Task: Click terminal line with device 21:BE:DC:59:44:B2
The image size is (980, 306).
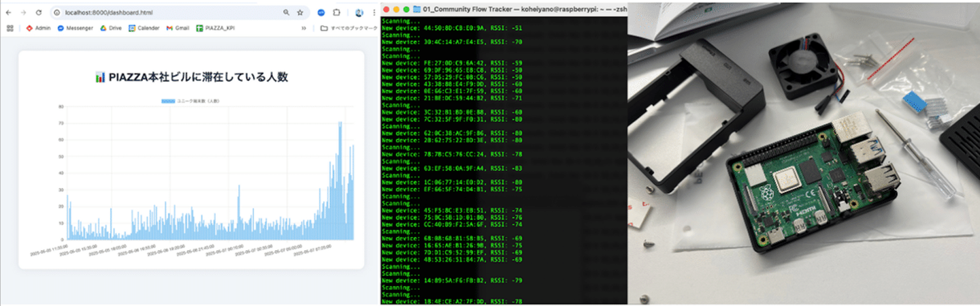Action: (453, 99)
